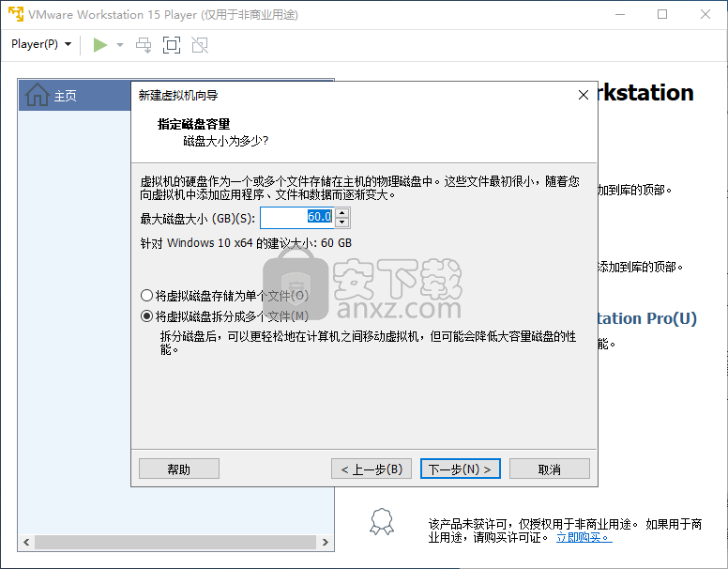Viewport: 728px width, 569px height.
Task: Click the Unity mode toolbar icon
Action: 200,45
